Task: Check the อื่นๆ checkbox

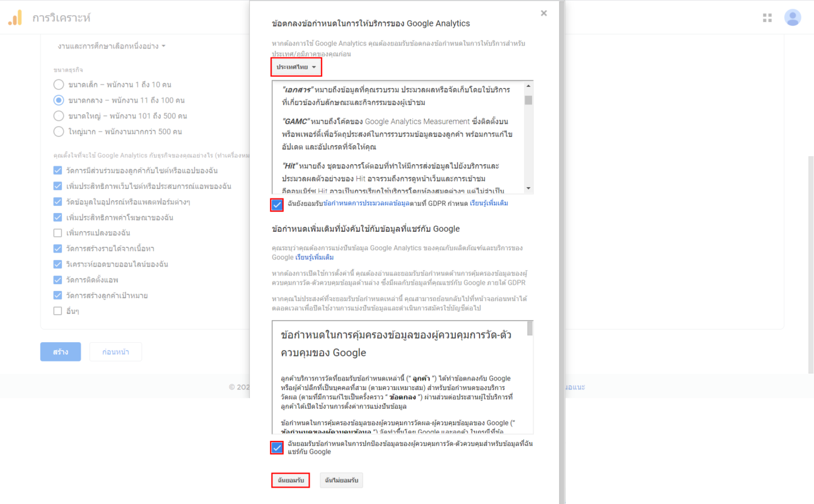Action: 58,311
